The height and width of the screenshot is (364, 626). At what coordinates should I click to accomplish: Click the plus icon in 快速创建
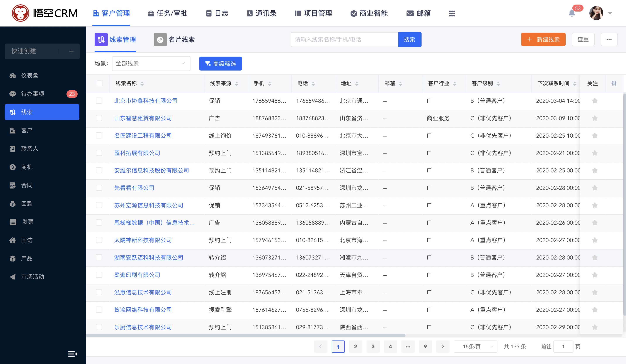point(71,51)
